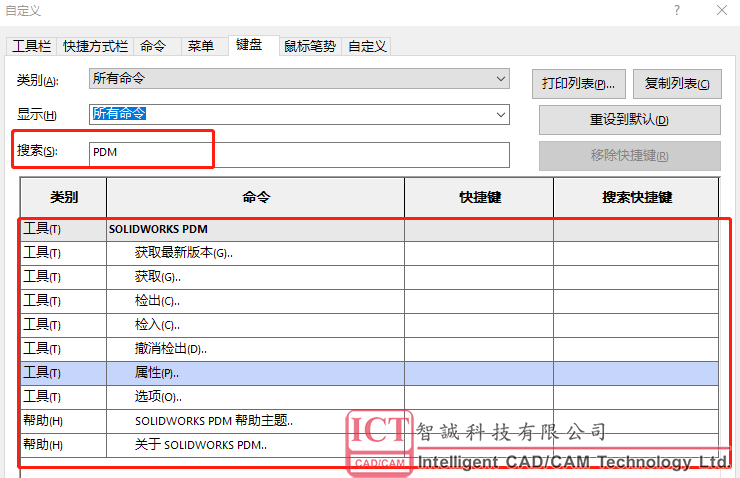Select the 检入(C).. command row
Viewport: 740px width, 478px height.
pos(370,326)
